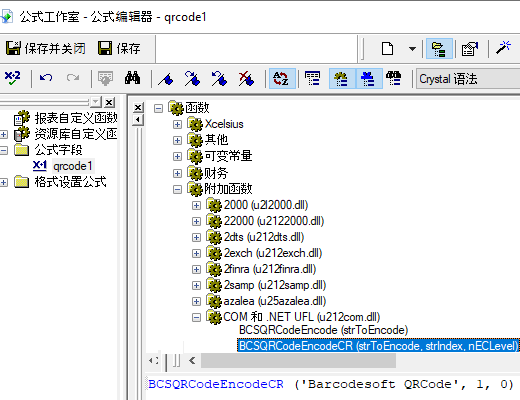Toggle the workshop tree view button
This screenshot has height=400, width=520.
439,49
